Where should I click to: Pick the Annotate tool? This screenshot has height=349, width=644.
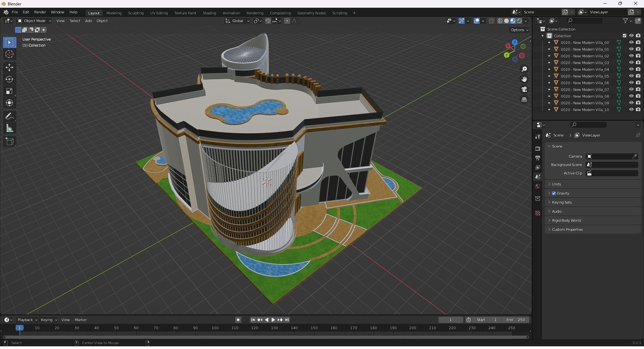pos(9,116)
